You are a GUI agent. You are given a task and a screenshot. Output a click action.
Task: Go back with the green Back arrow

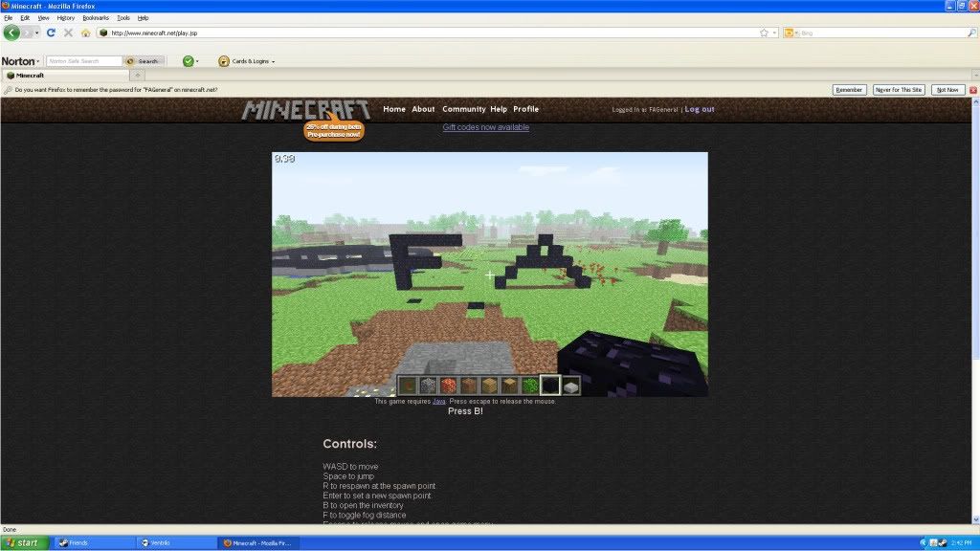pos(11,33)
